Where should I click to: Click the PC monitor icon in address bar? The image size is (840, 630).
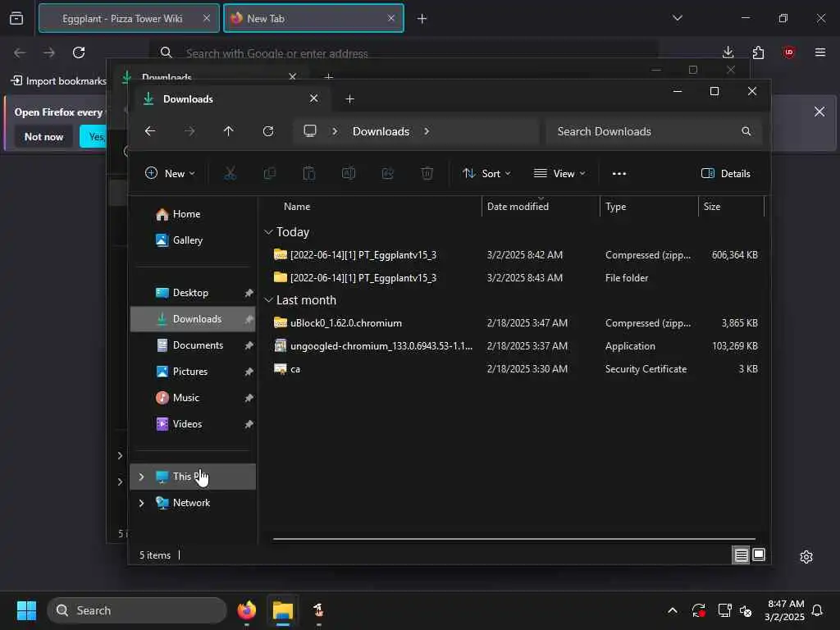pos(309,131)
